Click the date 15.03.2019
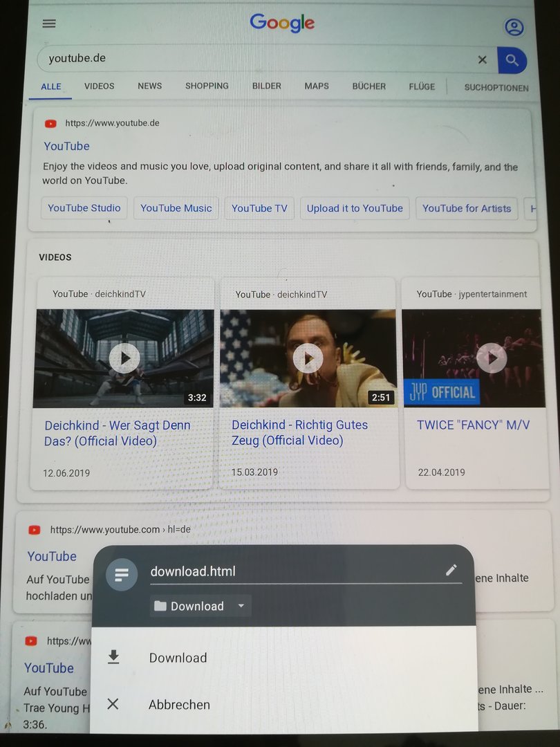This screenshot has width=560, height=747. [x=254, y=472]
